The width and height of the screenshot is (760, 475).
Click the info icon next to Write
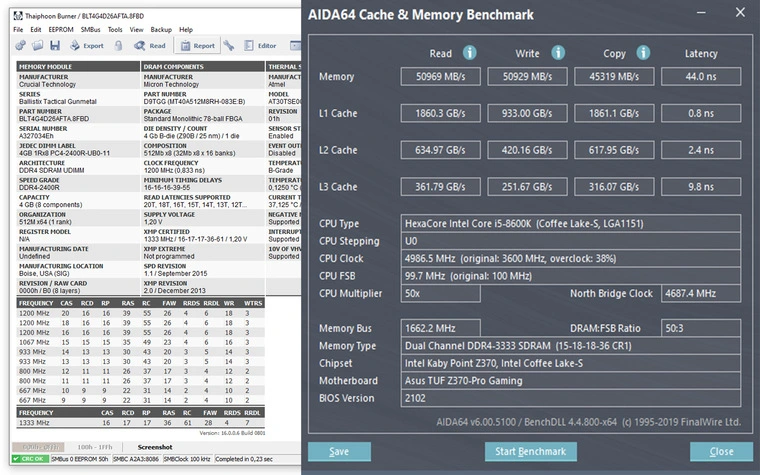click(x=558, y=52)
